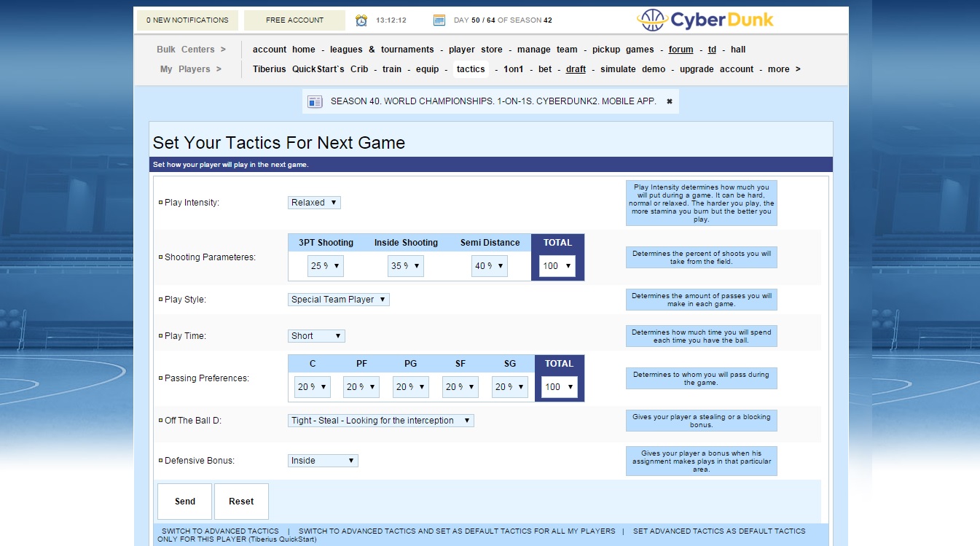The height and width of the screenshot is (546, 980).
Task: Click Set Your Tactics For Next Game heading
Action: coord(279,142)
